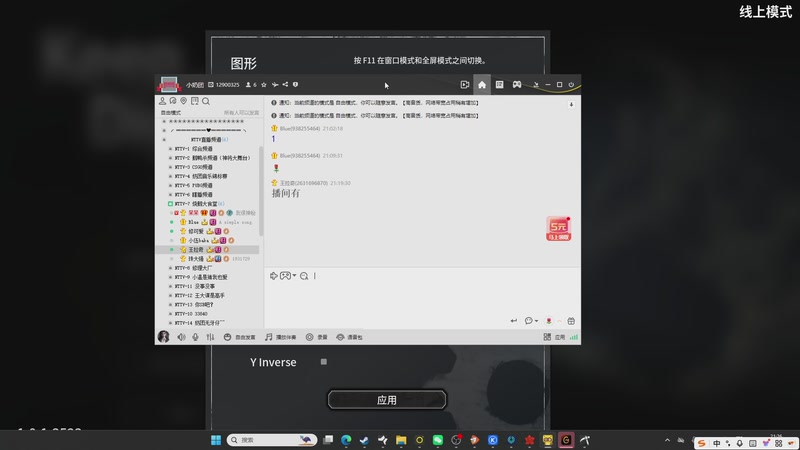Image resolution: width=800 pixels, height=450 pixels.
Task: Mute the speaker volume icon
Action: pyautogui.click(x=181, y=337)
